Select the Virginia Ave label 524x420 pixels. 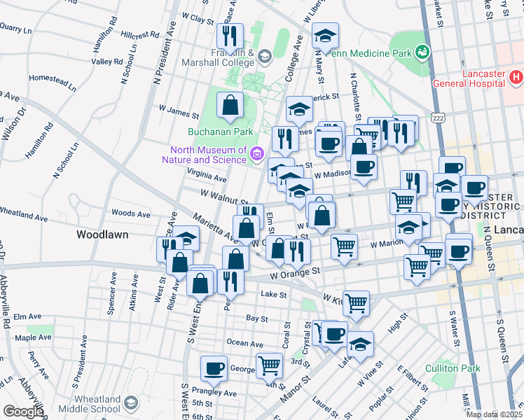207,175
